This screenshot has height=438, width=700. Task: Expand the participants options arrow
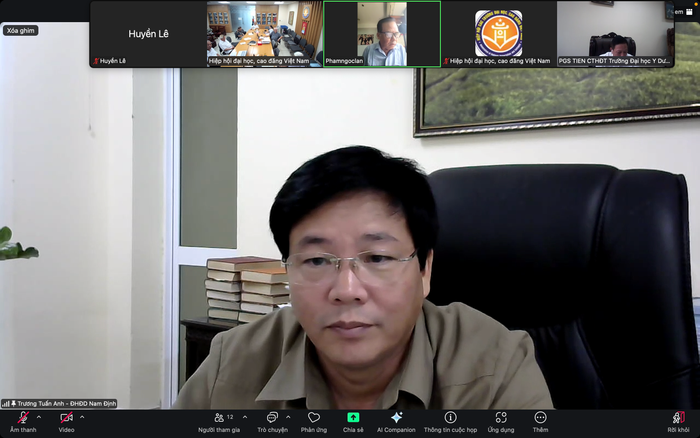click(245, 417)
